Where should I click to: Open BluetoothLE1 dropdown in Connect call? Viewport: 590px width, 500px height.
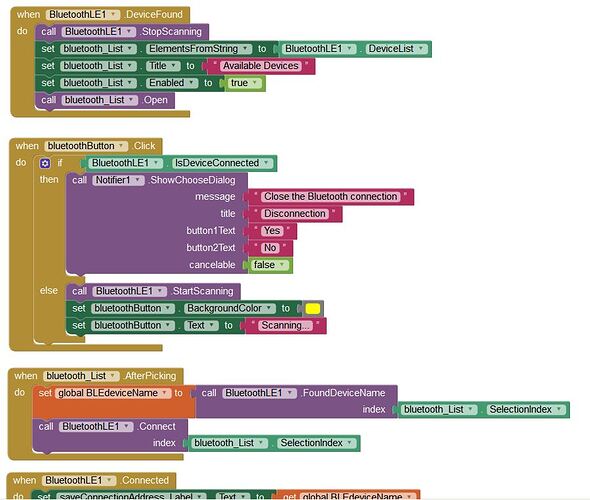[x=96, y=427]
